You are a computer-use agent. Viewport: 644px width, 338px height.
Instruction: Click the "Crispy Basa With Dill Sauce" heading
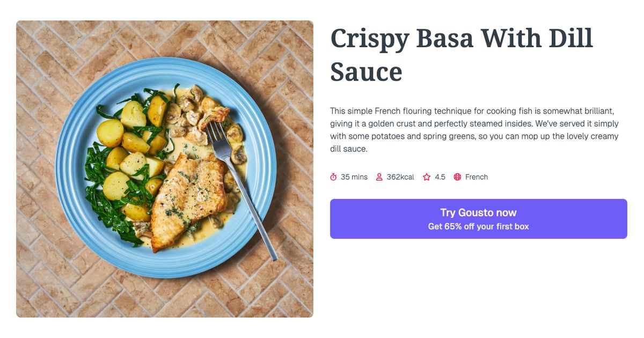click(x=462, y=54)
